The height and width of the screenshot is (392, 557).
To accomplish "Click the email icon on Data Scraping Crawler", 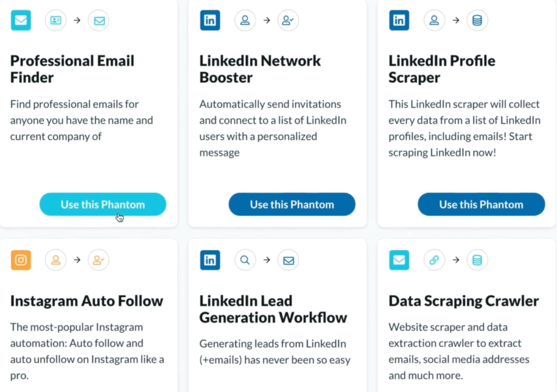I will tap(399, 260).
